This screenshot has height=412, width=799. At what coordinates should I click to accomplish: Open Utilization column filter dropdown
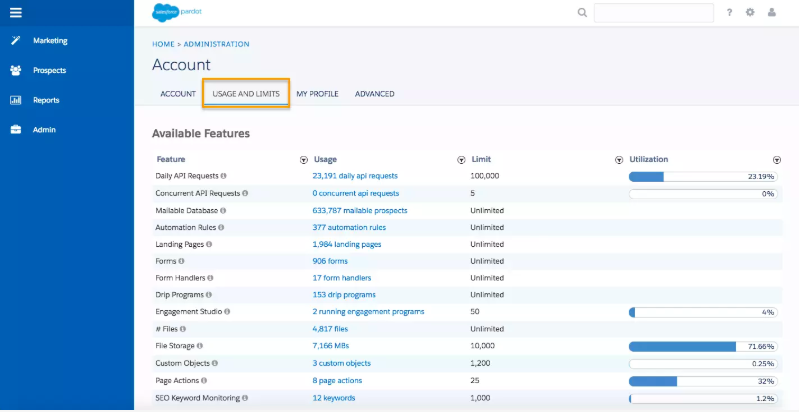pyautogui.click(x=777, y=160)
